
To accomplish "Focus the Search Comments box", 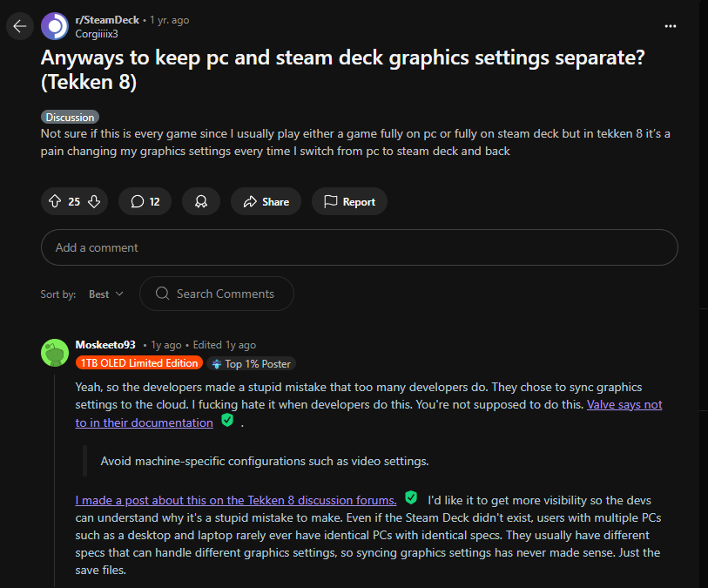I will click(217, 294).
